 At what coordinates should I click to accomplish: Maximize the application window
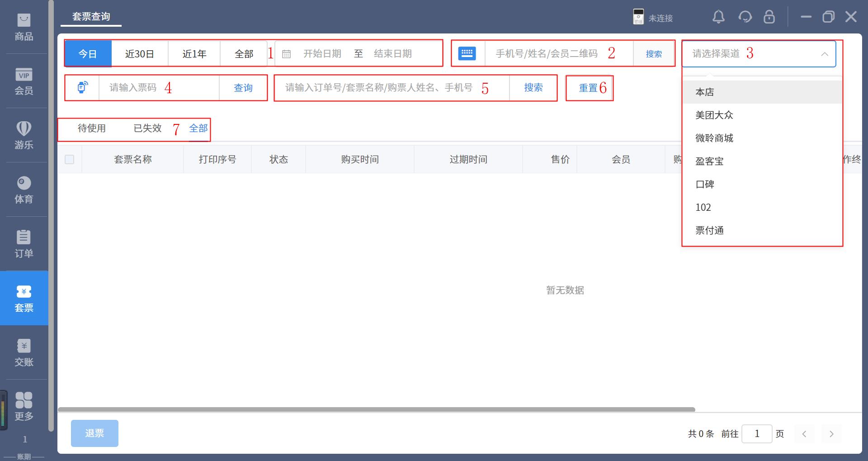pyautogui.click(x=828, y=17)
